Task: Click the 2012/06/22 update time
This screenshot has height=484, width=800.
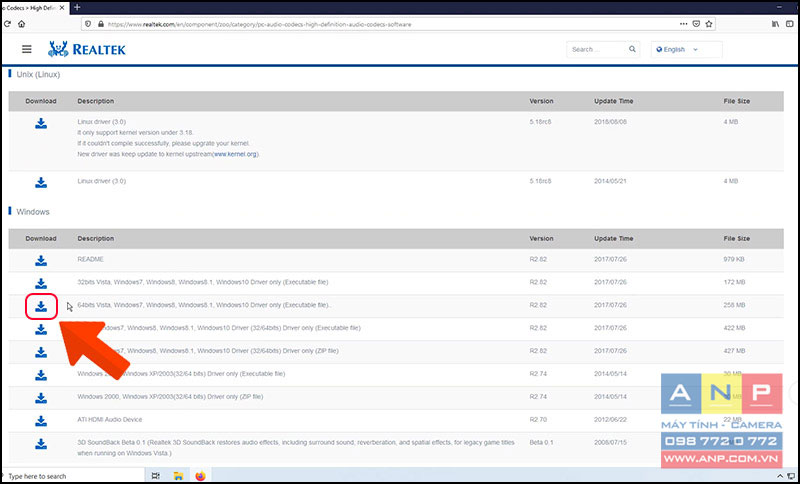Action: [610, 420]
